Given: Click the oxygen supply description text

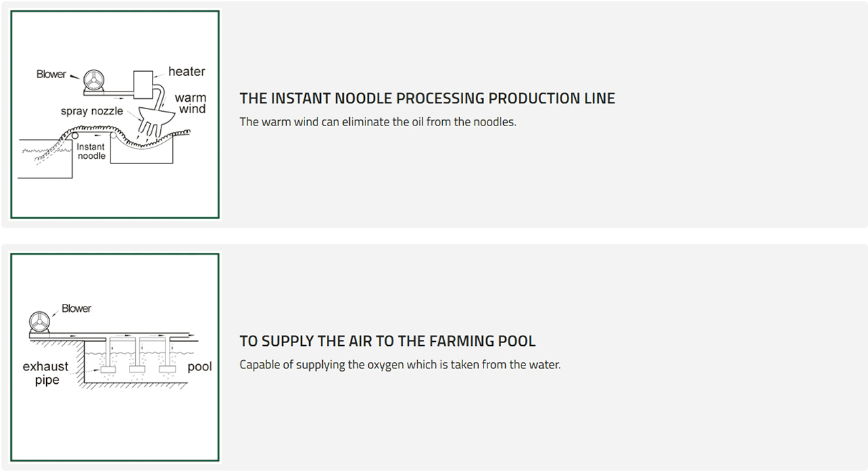Looking at the screenshot, I should point(400,365).
